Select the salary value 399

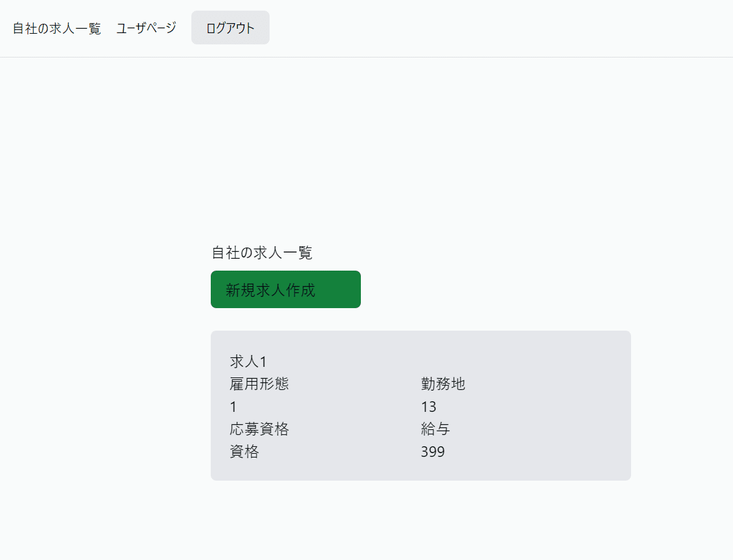[x=433, y=452]
